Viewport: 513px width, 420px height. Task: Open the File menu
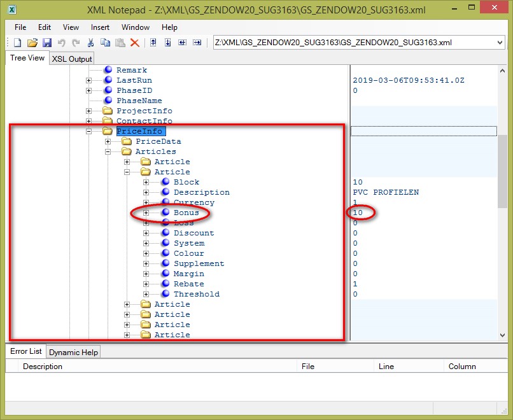coord(20,27)
